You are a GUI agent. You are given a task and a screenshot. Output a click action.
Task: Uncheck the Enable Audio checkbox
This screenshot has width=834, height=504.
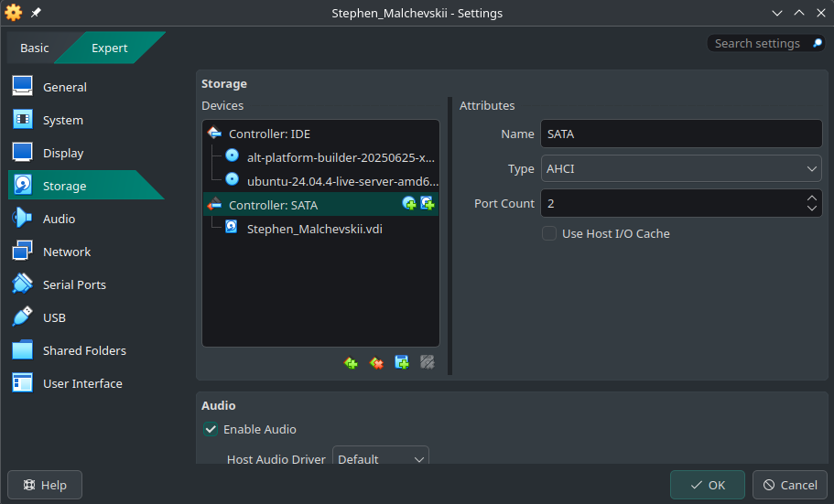point(211,429)
